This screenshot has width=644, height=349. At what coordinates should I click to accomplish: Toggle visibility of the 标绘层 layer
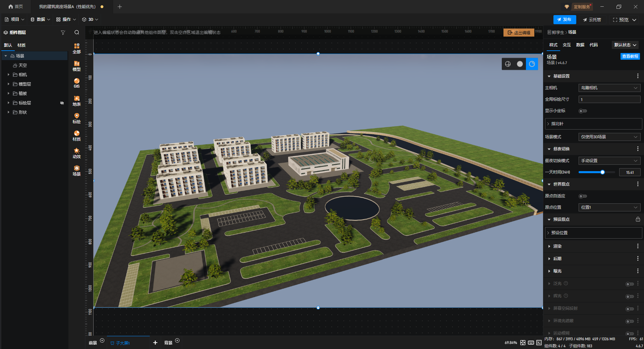[62, 103]
